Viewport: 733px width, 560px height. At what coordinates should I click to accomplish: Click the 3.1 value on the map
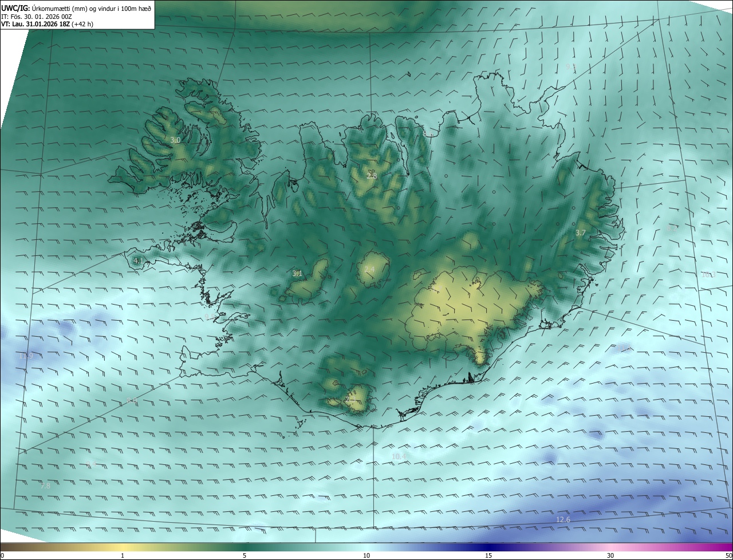tap(297, 274)
